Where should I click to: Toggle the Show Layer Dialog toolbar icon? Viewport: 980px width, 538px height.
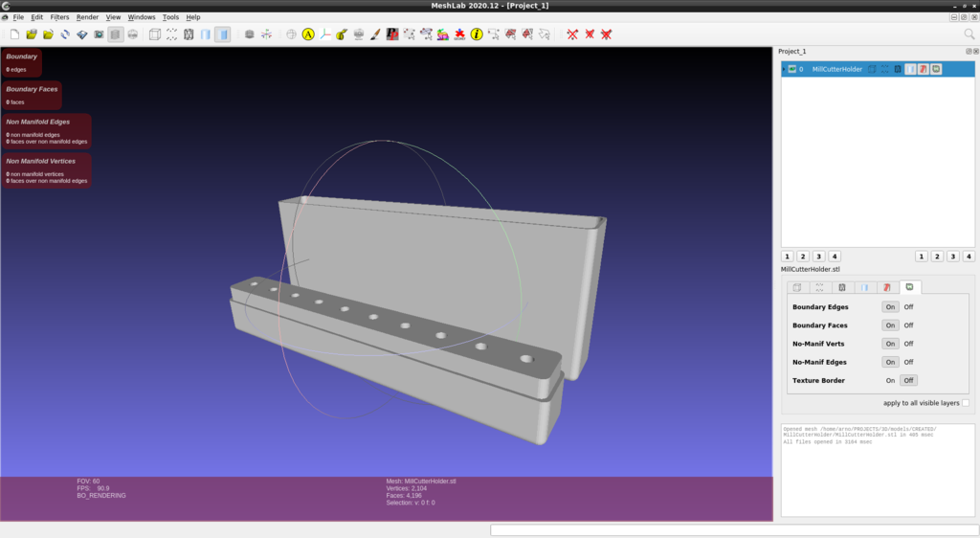click(x=116, y=34)
